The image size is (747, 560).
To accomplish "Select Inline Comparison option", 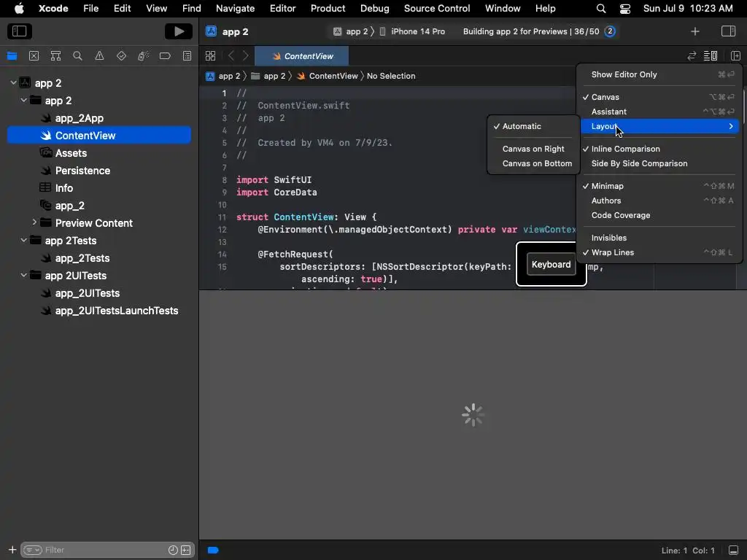I will 659,149.
